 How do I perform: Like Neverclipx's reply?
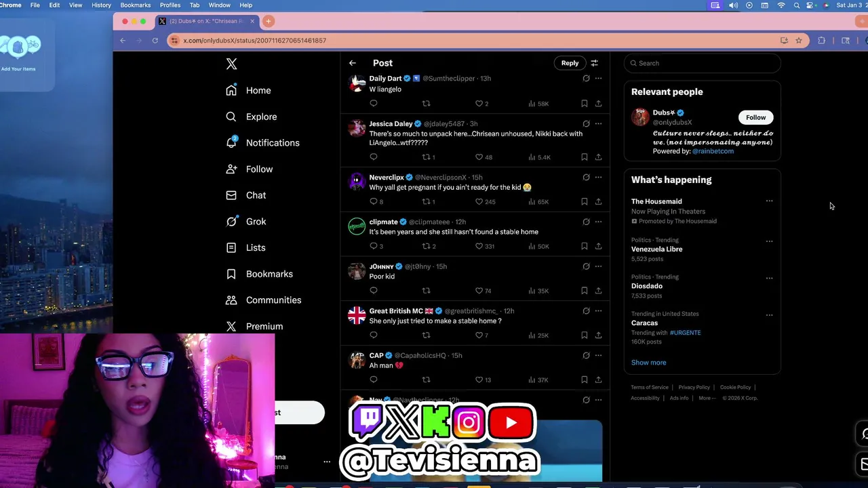[479, 202]
